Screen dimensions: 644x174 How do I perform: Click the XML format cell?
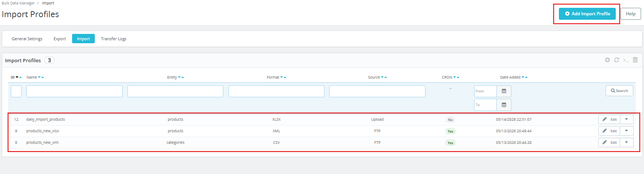(x=276, y=131)
